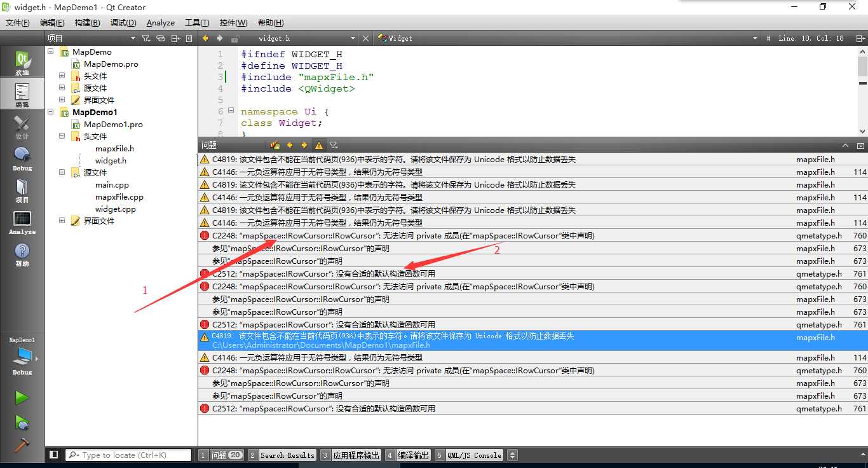Collapse the MapDemo1 project node

(x=50, y=112)
